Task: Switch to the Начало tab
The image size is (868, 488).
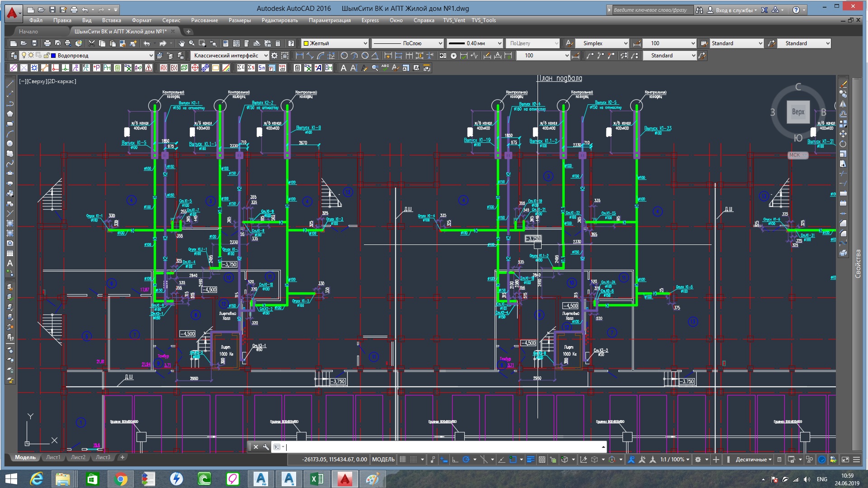Action: point(28,32)
